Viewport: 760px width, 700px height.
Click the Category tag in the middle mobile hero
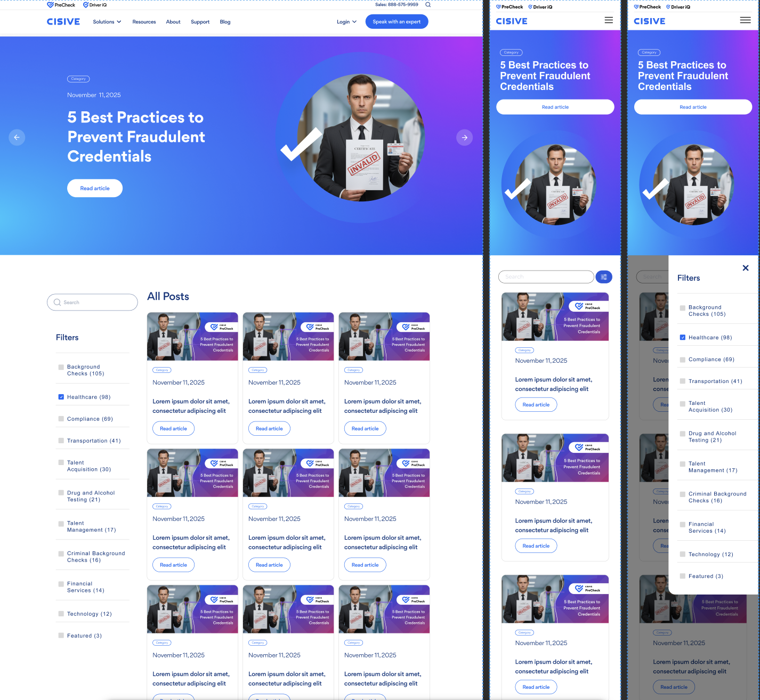[511, 52]
